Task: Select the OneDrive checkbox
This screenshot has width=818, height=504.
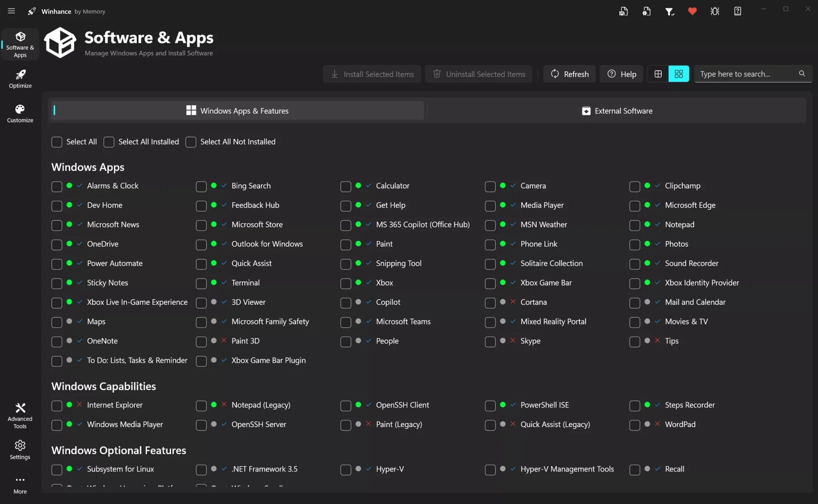Action: 57,245
